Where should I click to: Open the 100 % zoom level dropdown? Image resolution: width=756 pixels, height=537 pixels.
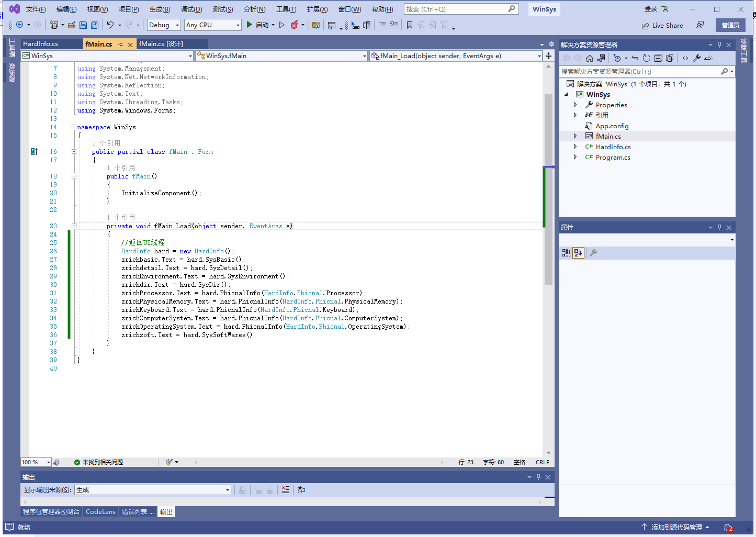click(36, 462)
